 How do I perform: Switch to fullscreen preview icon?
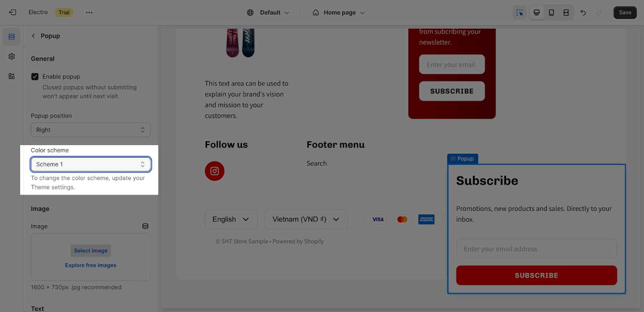[x=566, y=12]
